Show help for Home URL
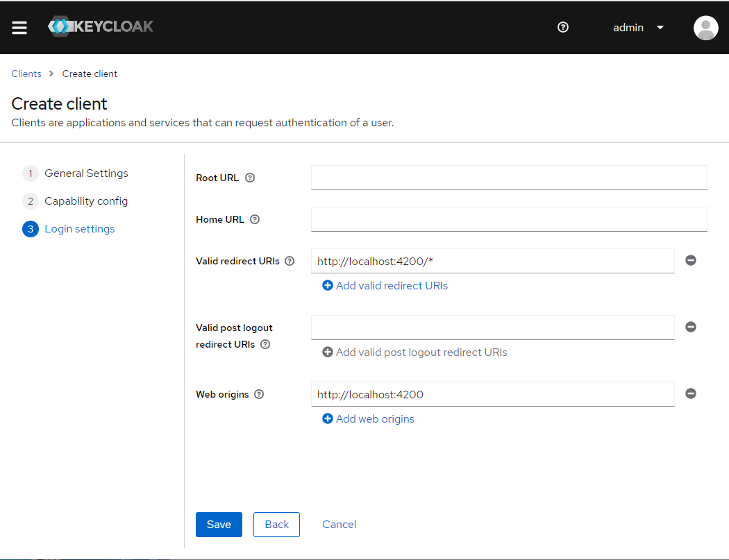729x560 pixels. [x=255, y=219]
